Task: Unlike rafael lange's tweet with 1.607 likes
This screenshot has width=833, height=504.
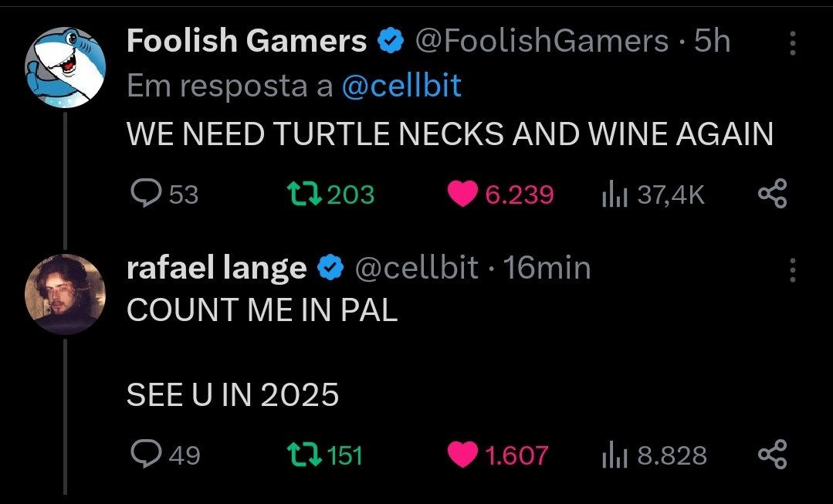Action: pos(498,455)
